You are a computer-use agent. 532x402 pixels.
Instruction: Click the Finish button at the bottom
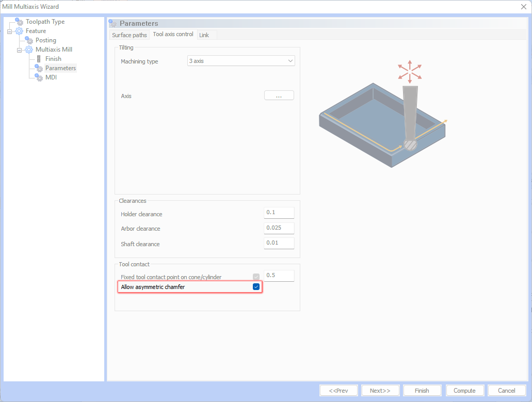(x=422, y=391)
